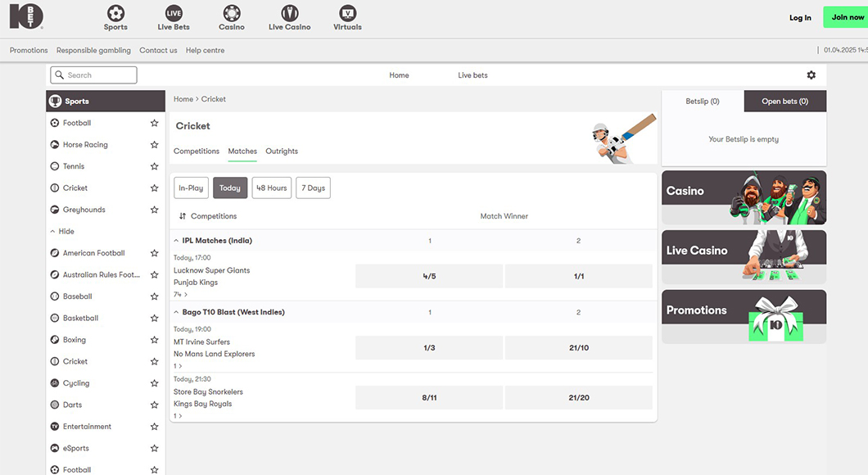Collapse the Bago T10 Blast section
The height and width of the screenshot is (475, 868).
[176, 312]
